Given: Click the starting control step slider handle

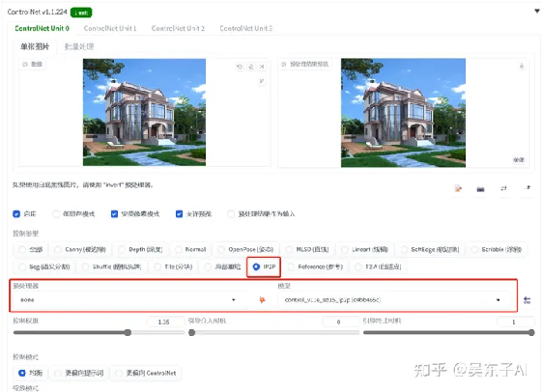Looking at the screenshot, I should [x=191, y=332].
